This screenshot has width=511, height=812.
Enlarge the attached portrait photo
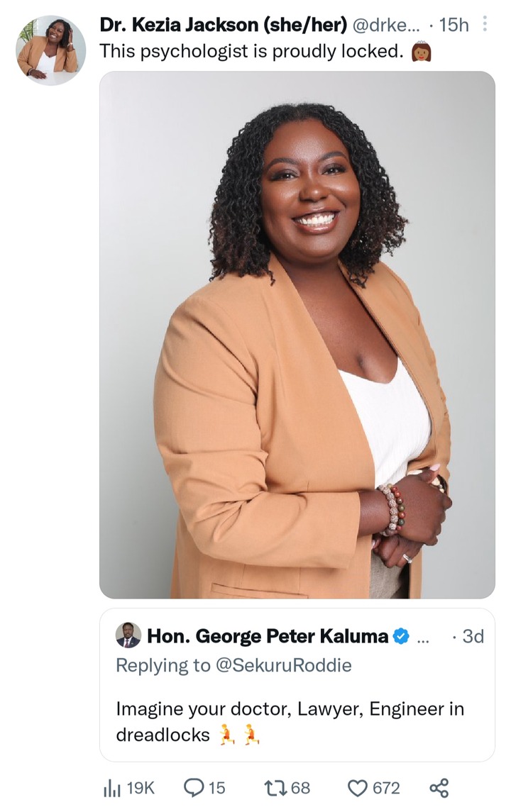(297, 335)
